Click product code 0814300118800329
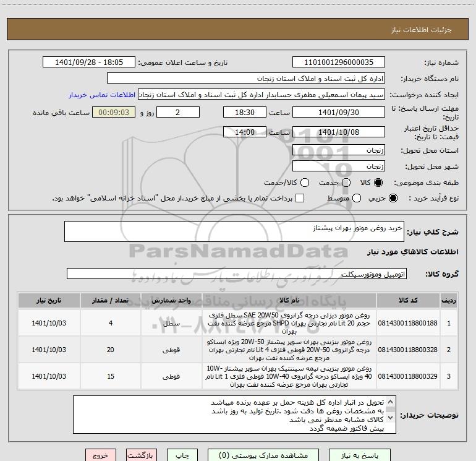This screenshot has height=461, width=476. point(408,376)
